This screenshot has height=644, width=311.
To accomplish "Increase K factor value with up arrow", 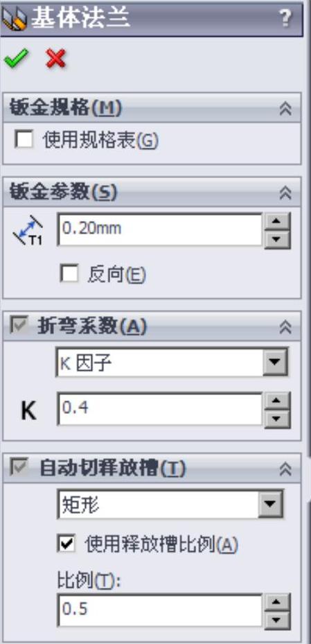I will 277,401.
